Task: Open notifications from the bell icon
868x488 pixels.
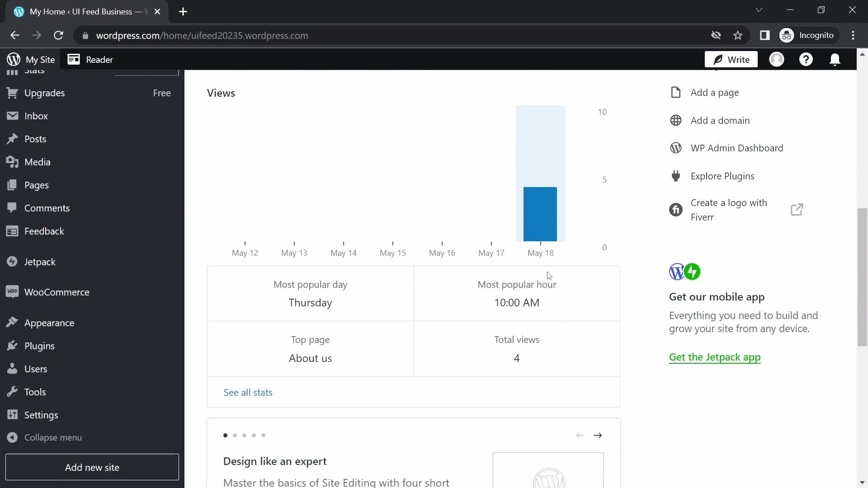Action: [x=835, y=59]
